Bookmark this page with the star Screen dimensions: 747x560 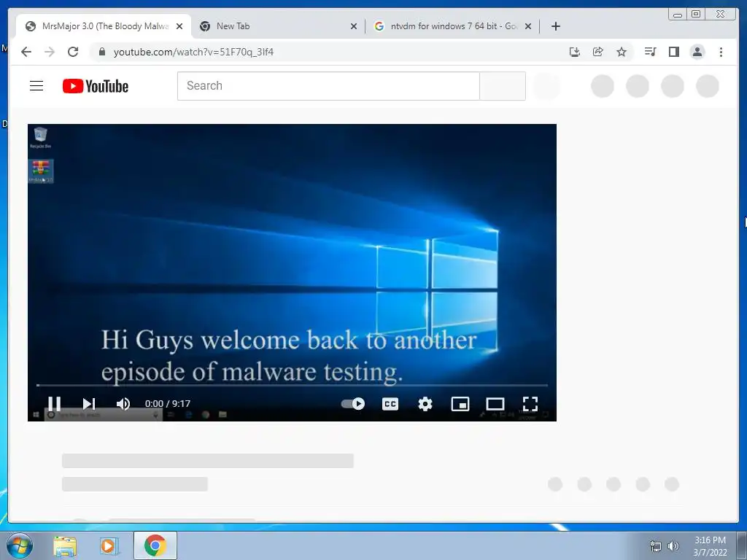[x=622, y=52]
